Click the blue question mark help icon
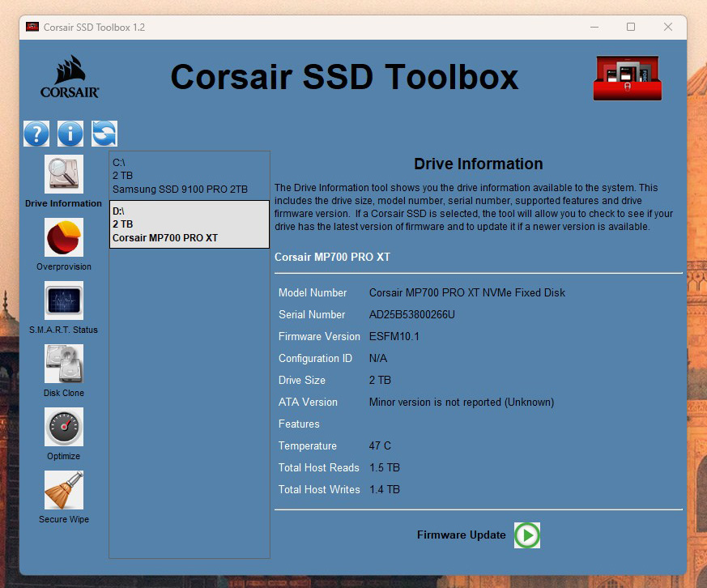The height and width of the screenshot is (588, 707). click(36, 133)
